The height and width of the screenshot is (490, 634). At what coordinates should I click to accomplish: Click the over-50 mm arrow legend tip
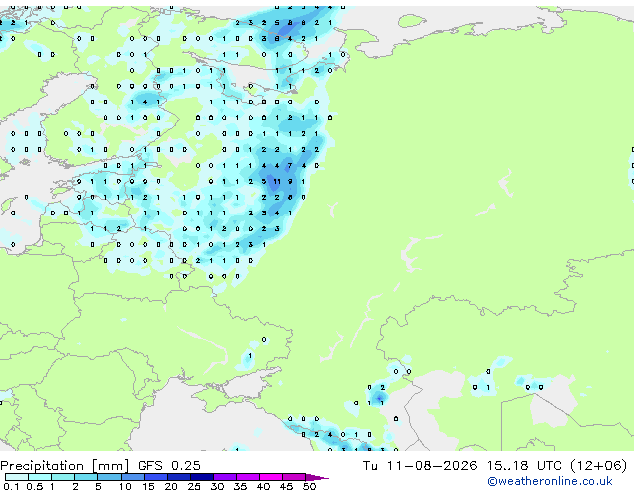[317, 477]
